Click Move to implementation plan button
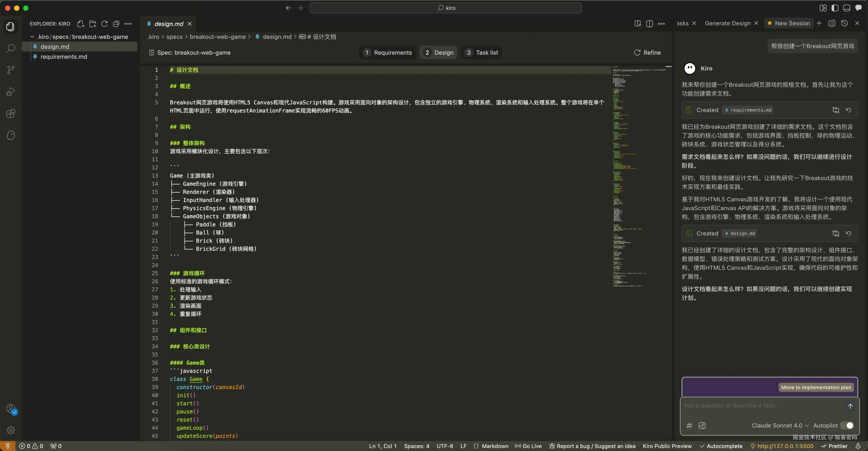868x451 pixels. (x=816, y=387)
